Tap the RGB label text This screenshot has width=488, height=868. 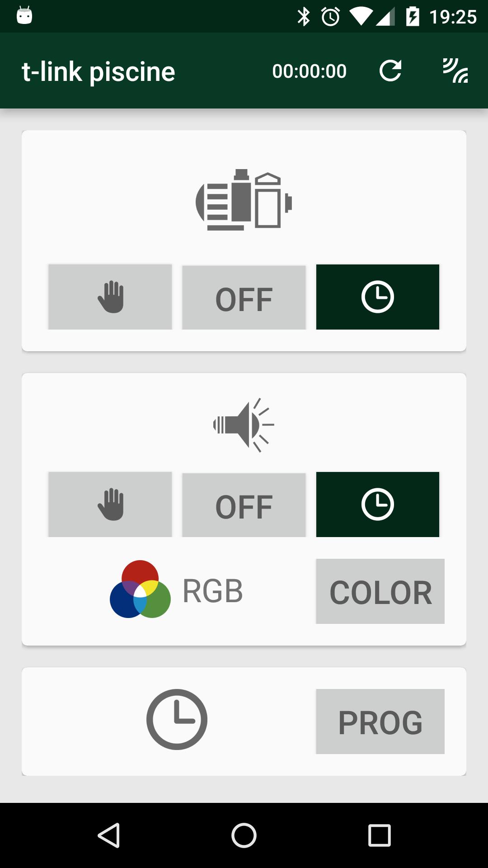[213, 590]
